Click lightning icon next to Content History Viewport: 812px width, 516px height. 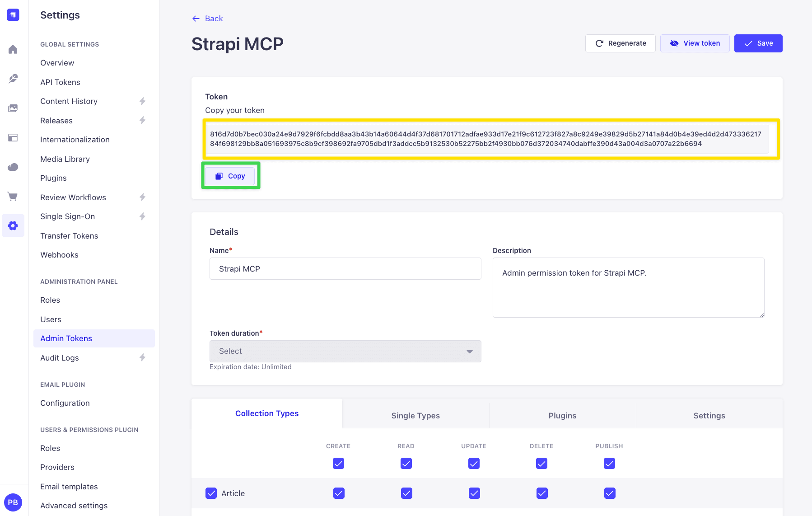pos(142,101)
